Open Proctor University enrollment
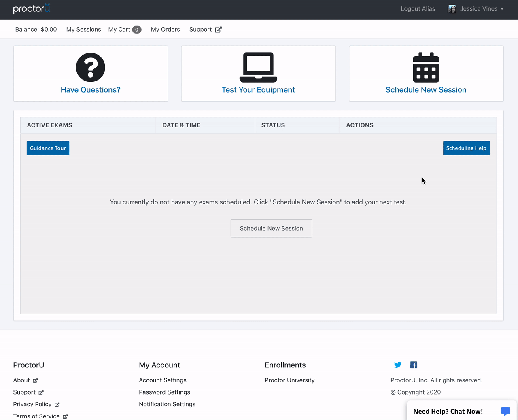The width and height of the screenshot is (518, 420). pyautogui.click(x=290, y=380)
